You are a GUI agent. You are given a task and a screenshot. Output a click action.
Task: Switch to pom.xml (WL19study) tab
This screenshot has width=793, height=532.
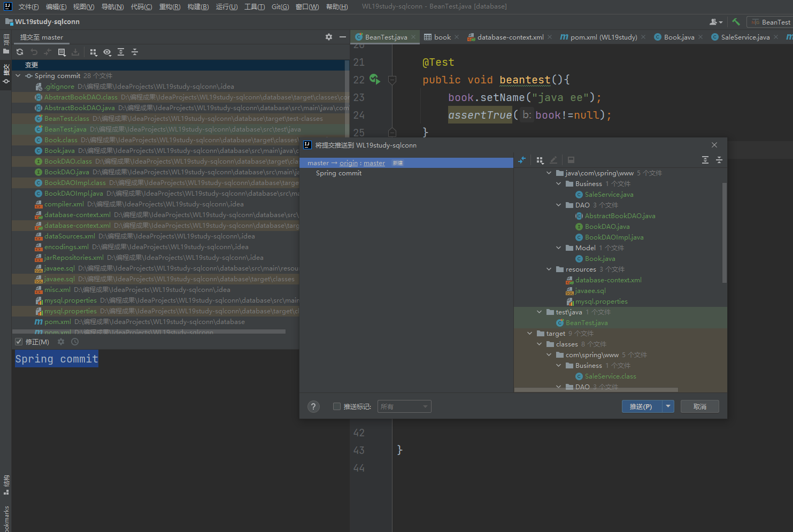point(603,37)
